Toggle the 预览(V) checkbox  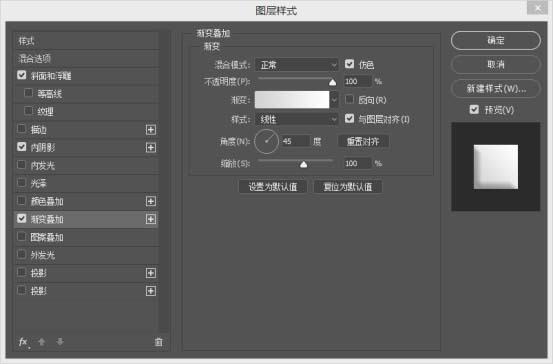point(474,110)
